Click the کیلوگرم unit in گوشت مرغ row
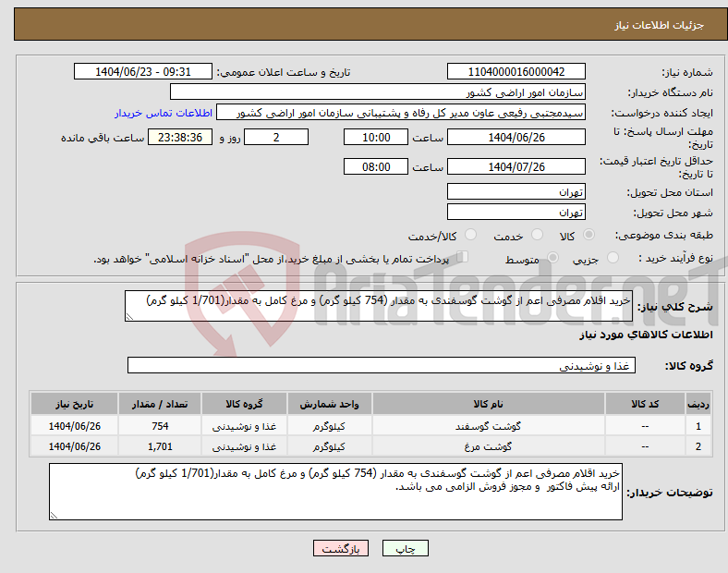The image size is (728, 573). 329,446
